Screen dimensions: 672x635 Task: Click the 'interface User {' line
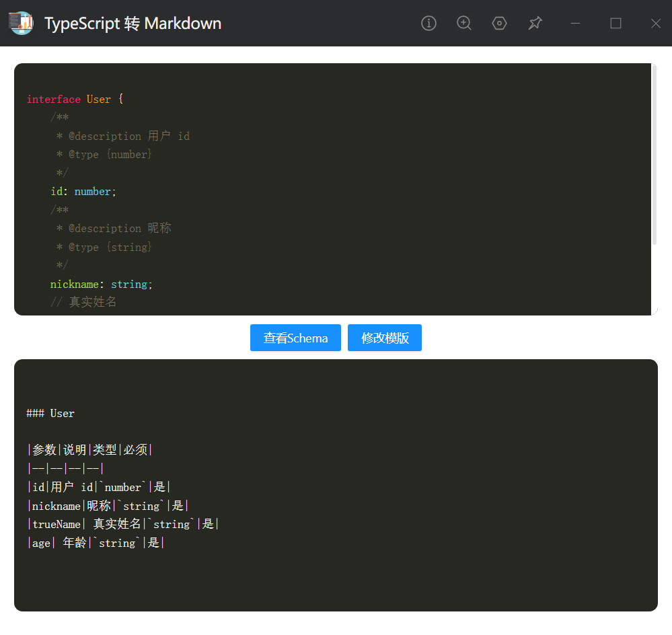click(x=75, y=99)
